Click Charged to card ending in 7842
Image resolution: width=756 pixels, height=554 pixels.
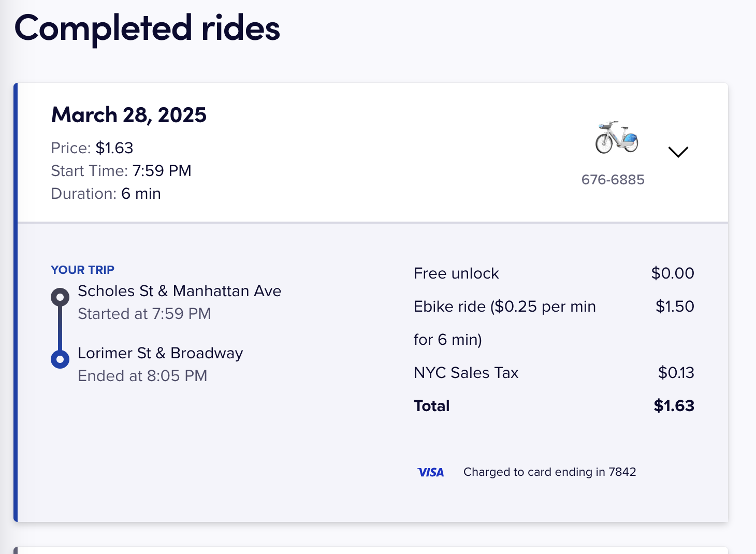pyautogui.click(x=549, y=472)
